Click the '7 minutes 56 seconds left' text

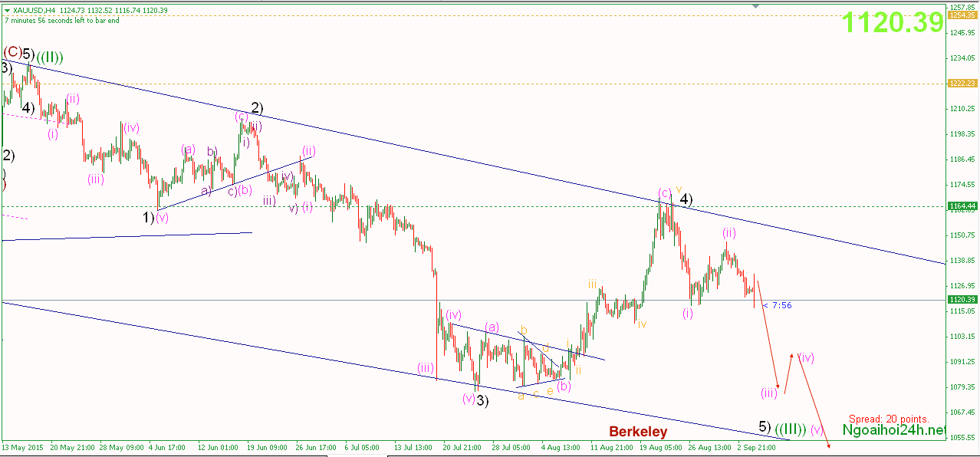coord(61,20)
